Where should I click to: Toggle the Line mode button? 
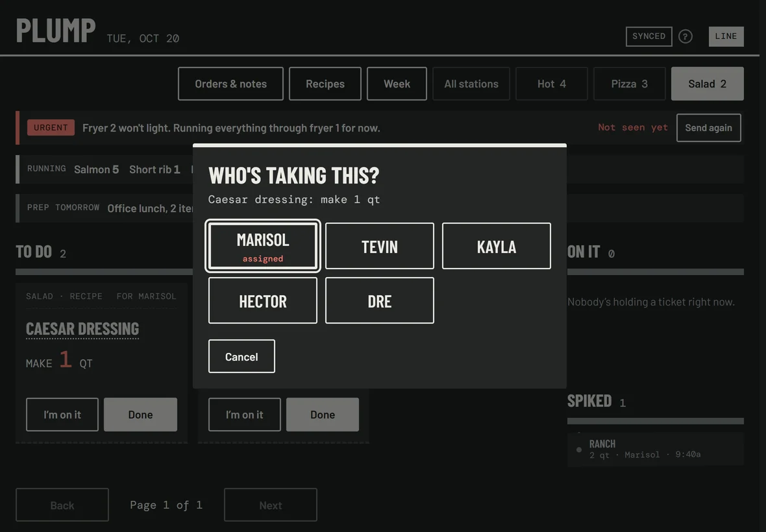(726, 36)
